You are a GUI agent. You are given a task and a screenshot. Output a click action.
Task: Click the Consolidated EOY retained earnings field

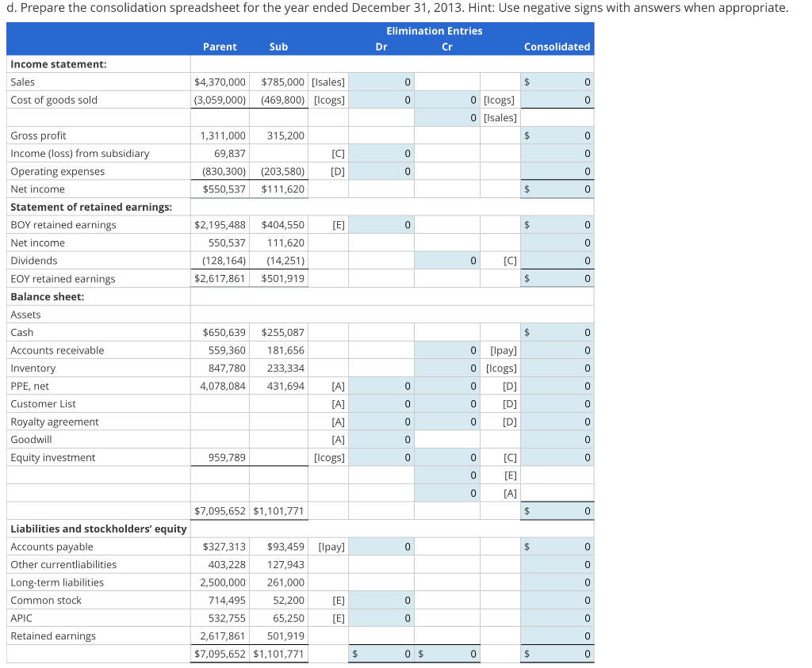(557, 278)
